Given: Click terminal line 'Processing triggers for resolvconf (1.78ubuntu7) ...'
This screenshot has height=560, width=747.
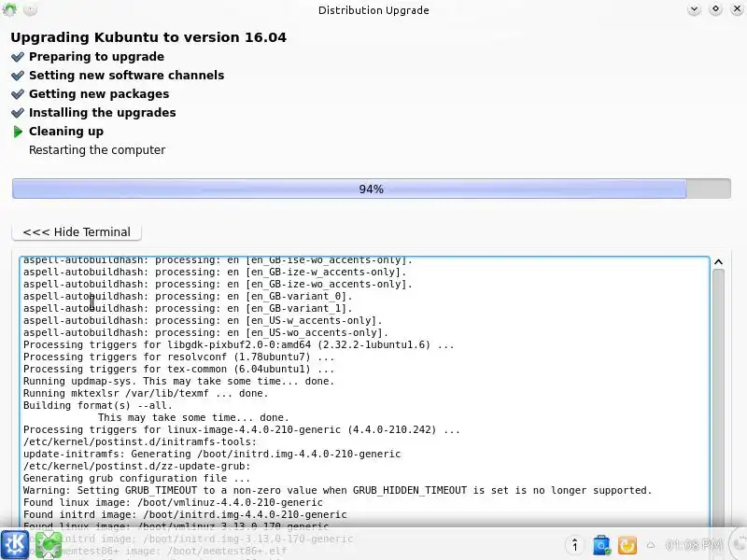Looking at the screenshot, I should pos(178,357).
